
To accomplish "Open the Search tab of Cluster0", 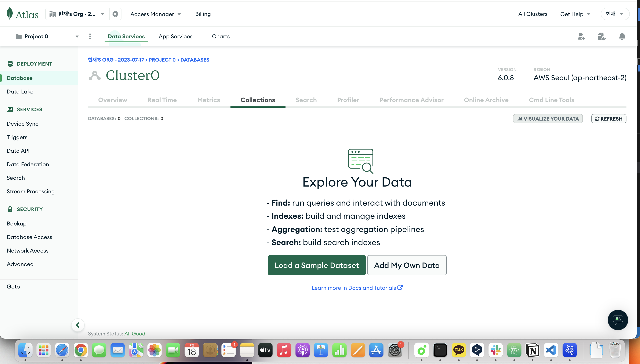I will (x=306, y=100).
